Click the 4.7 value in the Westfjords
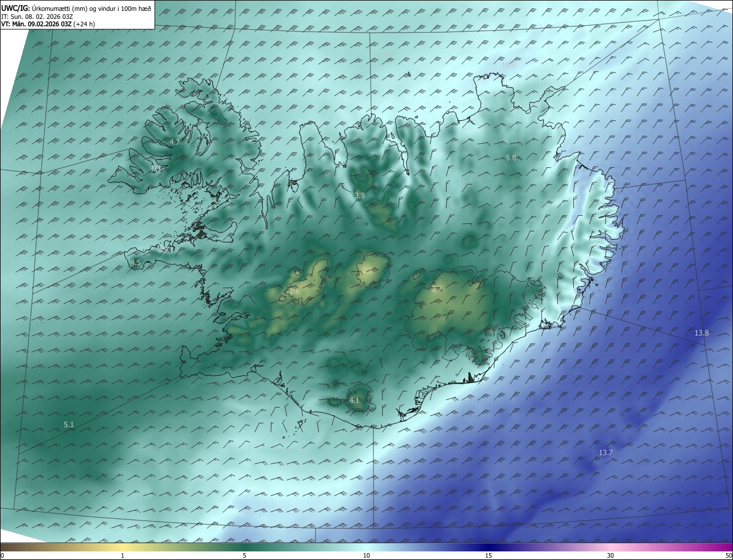 point(175,142)
